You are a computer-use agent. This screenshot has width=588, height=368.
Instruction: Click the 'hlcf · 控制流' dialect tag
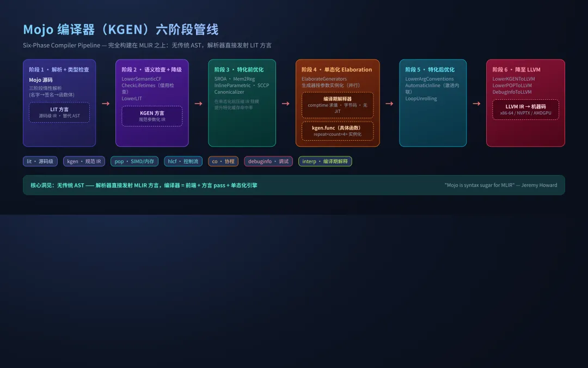click(x=183, y=161)
